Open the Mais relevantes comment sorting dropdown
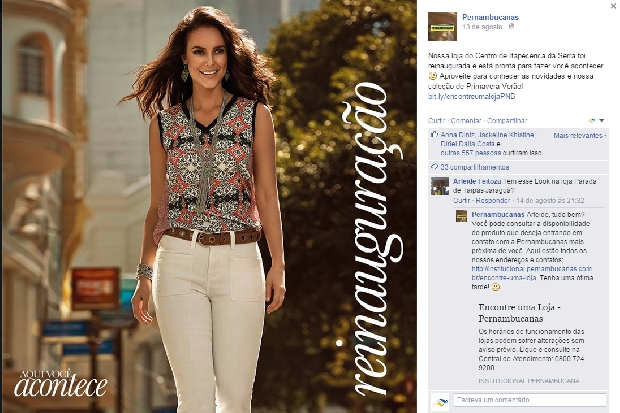Screen dimensions: 620x413 [579, 135]
